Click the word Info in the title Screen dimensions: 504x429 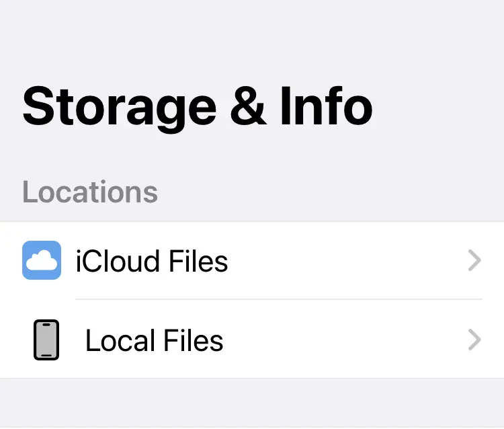(326, 108)
